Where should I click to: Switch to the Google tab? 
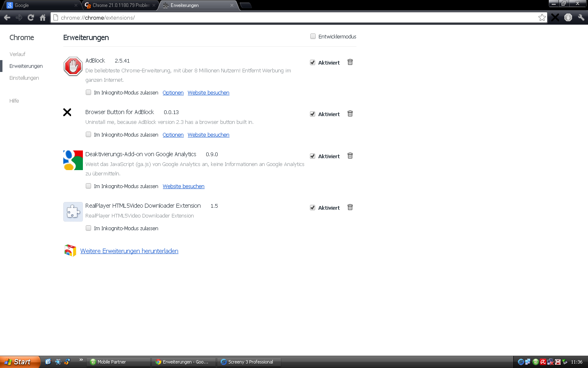41,5
